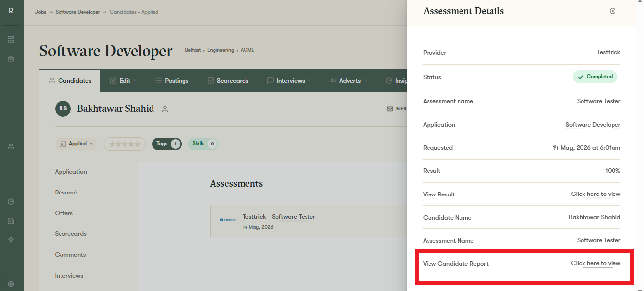Switch to the Insights tab
Image resolution: width=644 pixels, height=291 pixels.
[x=396, y=81]
